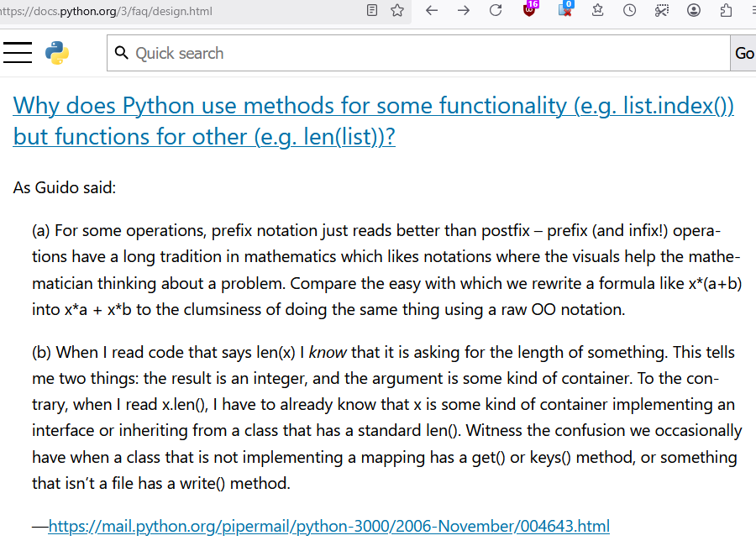Click the Python logo
Screen dimensions: 756x546
[57, 53]
